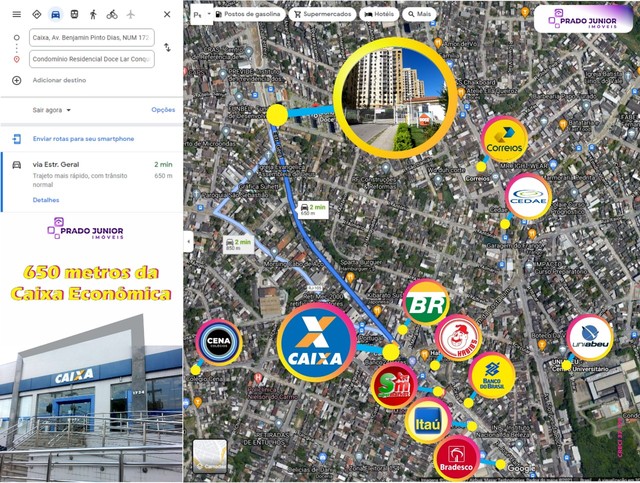
Task: Click the Bradesco logo circle
Action: [x=457, y=459]
